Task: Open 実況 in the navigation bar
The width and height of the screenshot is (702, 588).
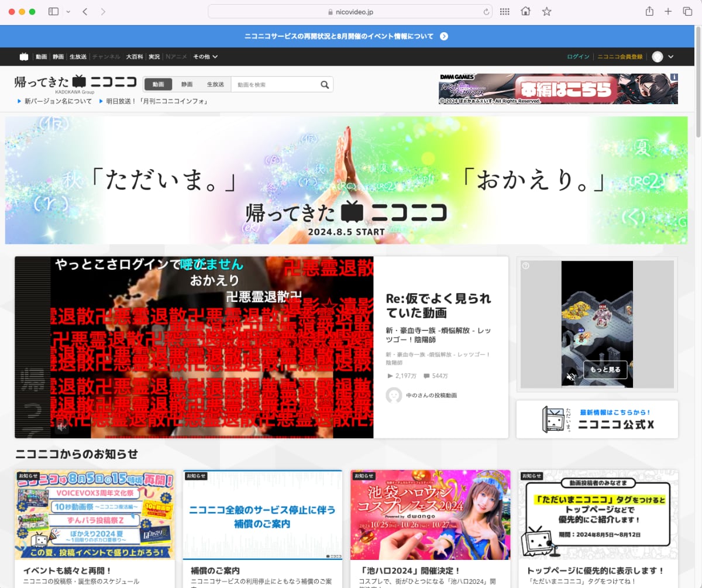Action: point(154,57)
